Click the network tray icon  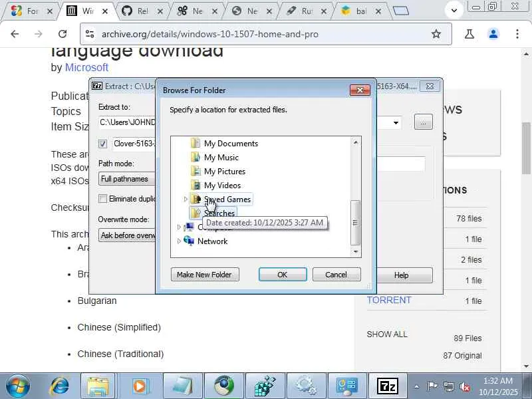point(448,386)
